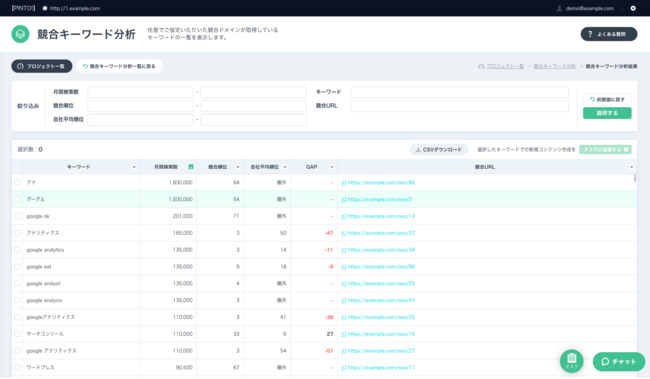Image resolution: width=650 pixels, height=379 pixels.
Task: Click the 適用する apply button
Action: click(x=607, y=113)
